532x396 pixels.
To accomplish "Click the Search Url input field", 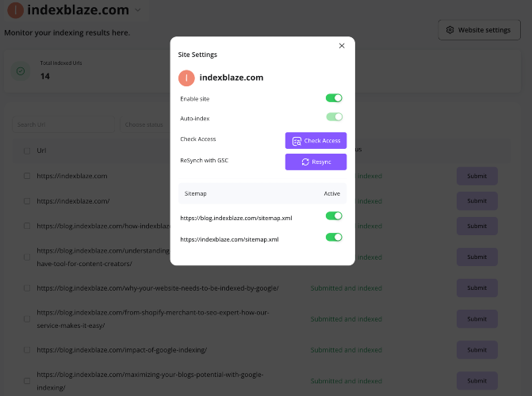I will 63,124.
